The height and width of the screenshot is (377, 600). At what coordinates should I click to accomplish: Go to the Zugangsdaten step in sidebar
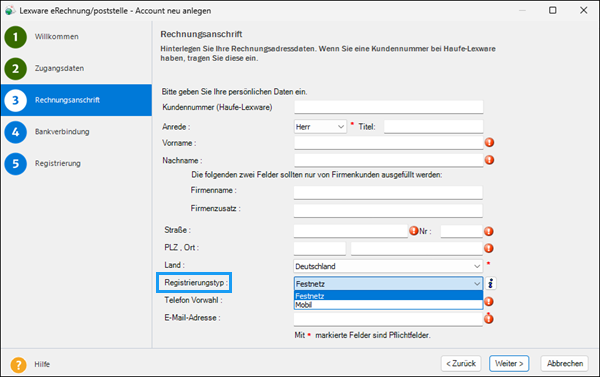pyautogui.click(x=59, y=69)
